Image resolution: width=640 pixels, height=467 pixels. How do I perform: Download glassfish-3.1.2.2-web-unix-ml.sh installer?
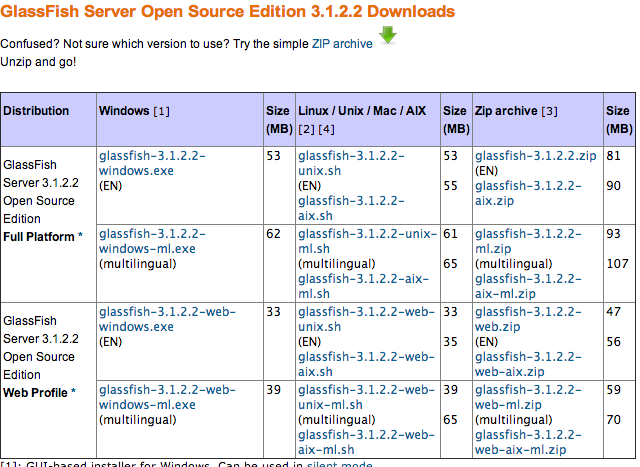[x=367, y=397]
